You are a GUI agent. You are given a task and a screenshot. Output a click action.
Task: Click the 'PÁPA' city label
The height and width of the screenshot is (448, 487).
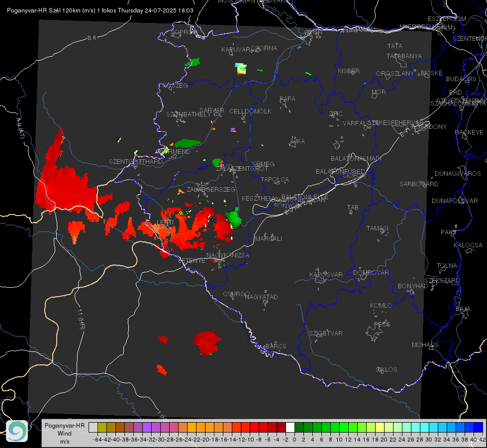(x=288, y=99)
